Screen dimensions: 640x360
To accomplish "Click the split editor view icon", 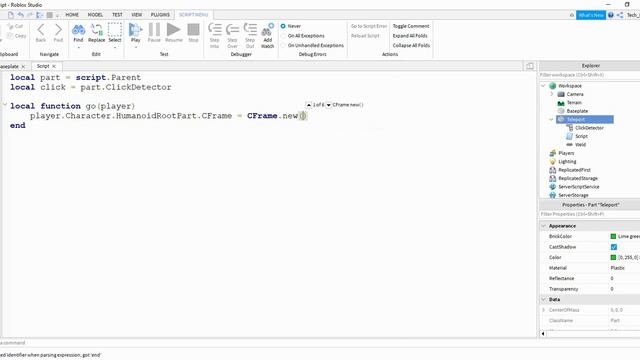I will (x=530, y=66).
